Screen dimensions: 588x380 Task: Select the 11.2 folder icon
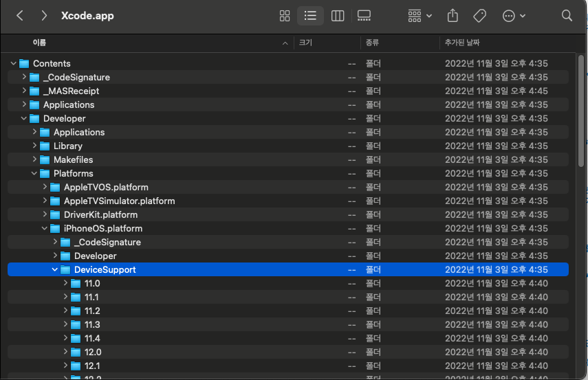click(76, 311)
